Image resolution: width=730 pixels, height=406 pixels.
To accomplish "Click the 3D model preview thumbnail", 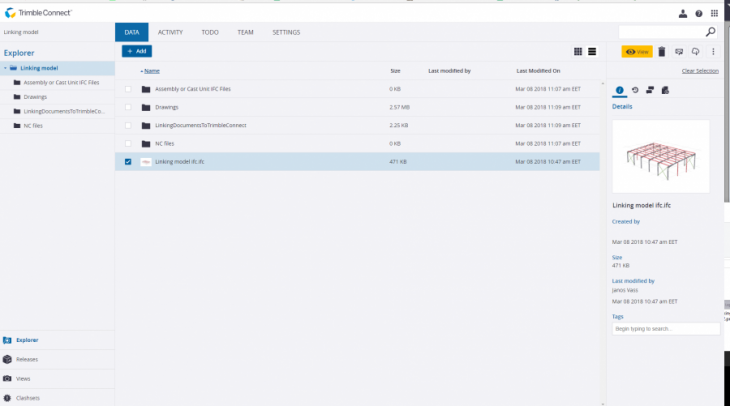I will pyautogui.click(x=661, y=156).
